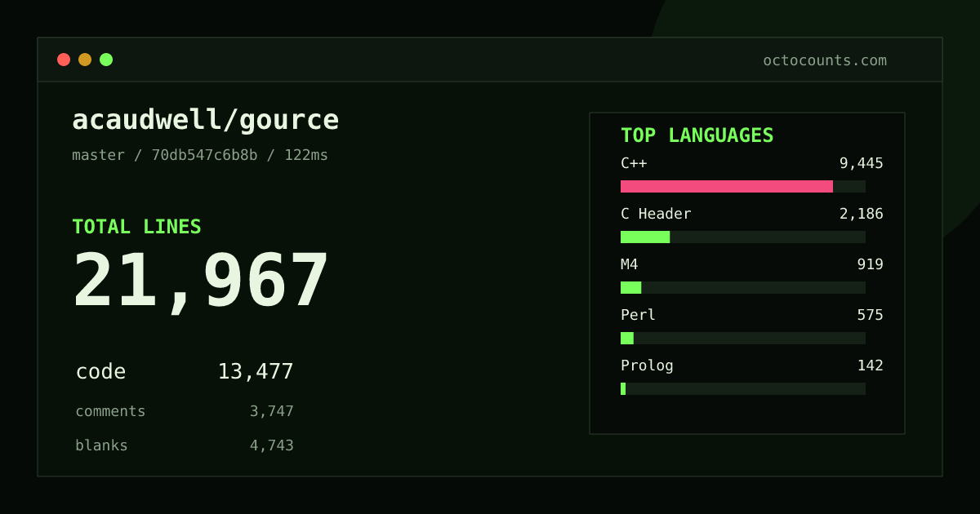Viewport: 980px width, 514px height.
Task: Click the master / 70db547c6b8b / 122ms line
Action: pos(200,155)
